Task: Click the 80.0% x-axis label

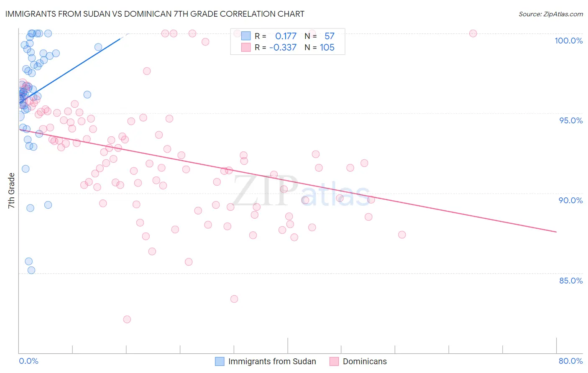Action: coord(570,361)
